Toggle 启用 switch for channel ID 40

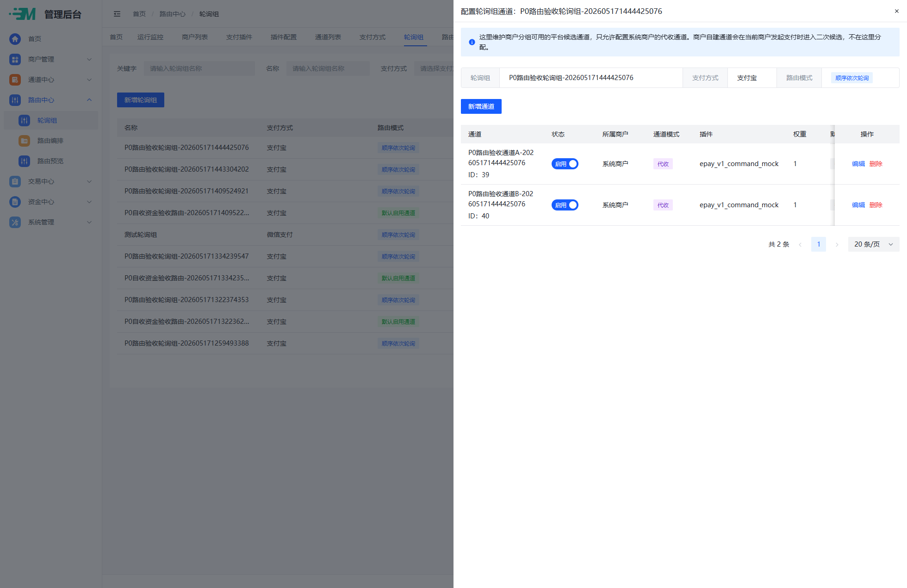(x=565, y=205)
